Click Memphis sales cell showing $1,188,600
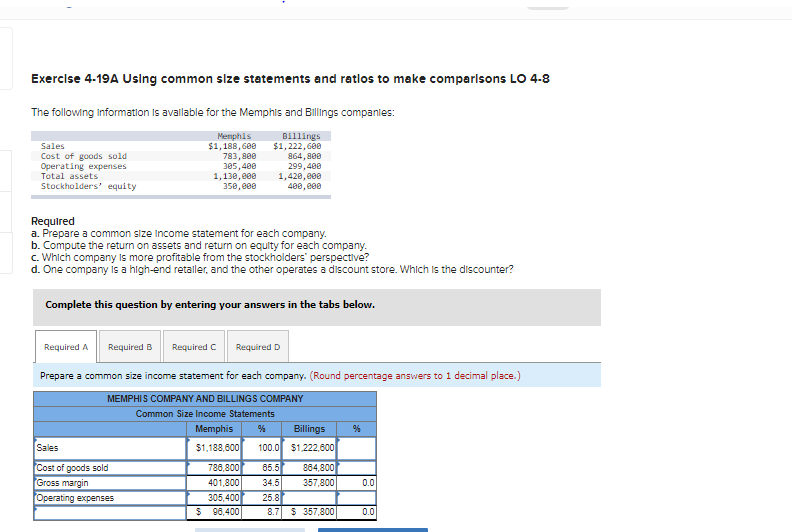Viewport: 792px width, 532px height. [214, 448]
